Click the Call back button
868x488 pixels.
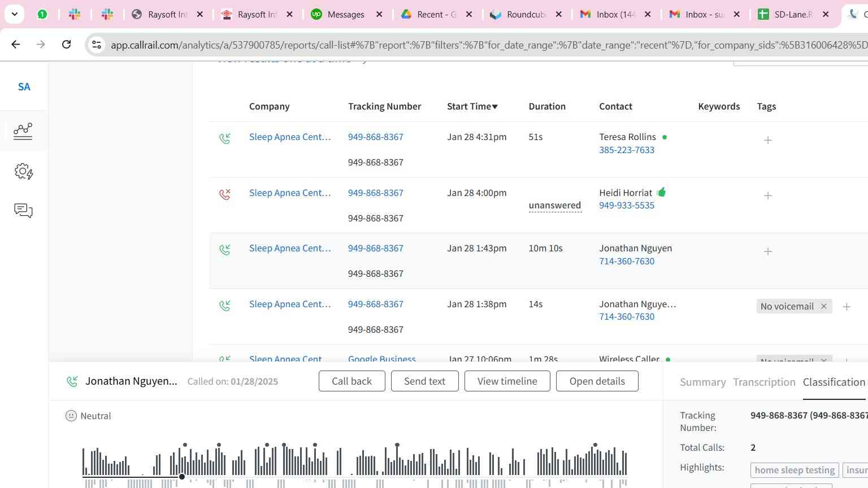pyautogui.click(x=352, y=381)
